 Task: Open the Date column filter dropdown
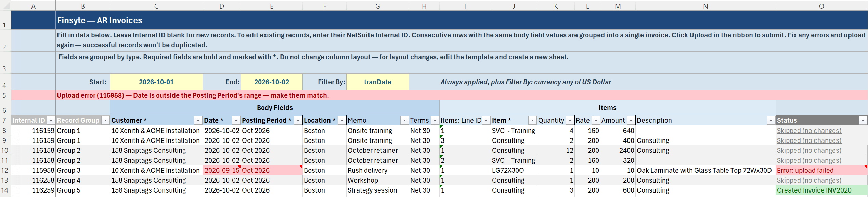236,121
